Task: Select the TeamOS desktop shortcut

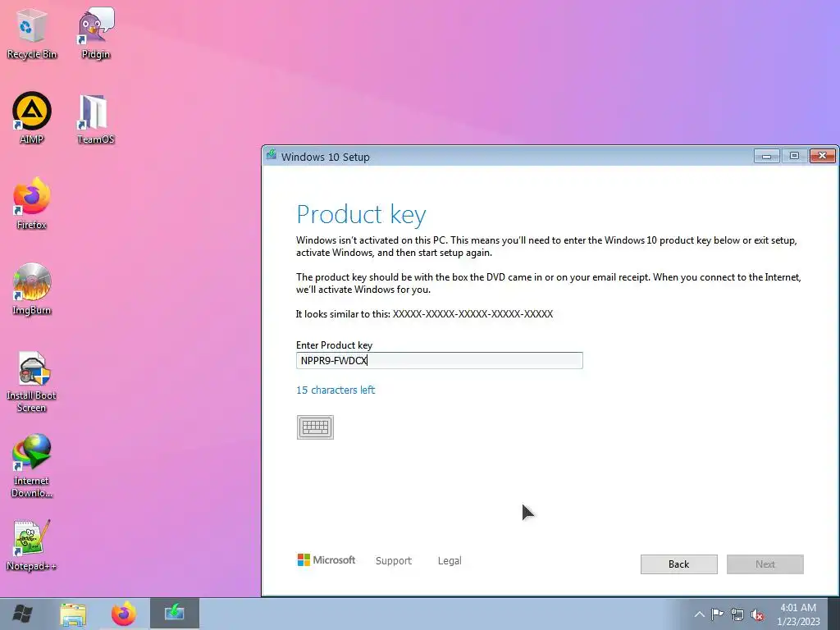Action: (x=96, y=118)
